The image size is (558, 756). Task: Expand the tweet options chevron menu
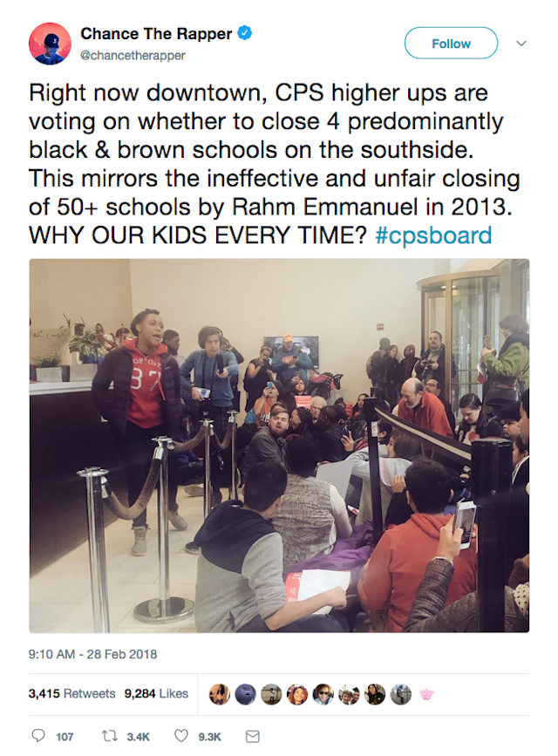[521, 43]
